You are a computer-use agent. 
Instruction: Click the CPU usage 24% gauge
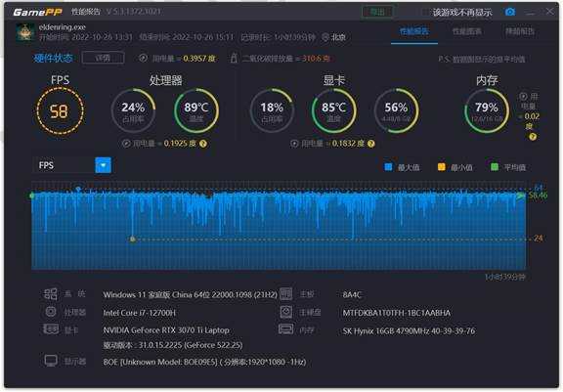tap(133, 110)
